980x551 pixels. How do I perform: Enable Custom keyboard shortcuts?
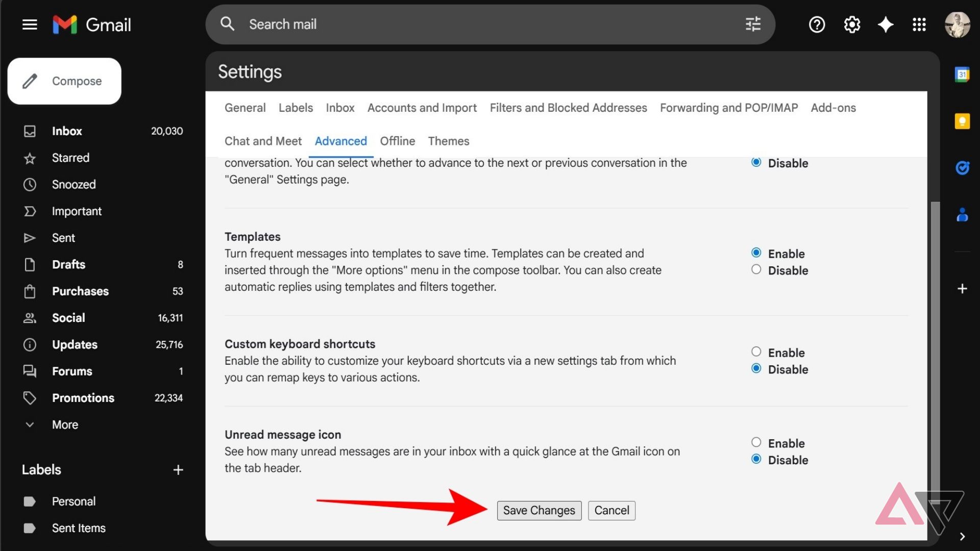756,352
